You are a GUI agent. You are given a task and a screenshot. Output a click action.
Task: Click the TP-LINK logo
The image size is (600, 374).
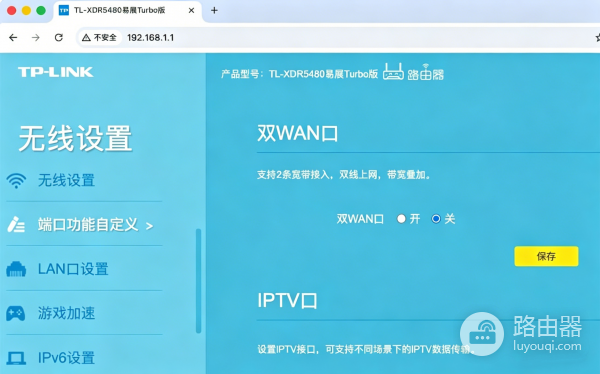(55, 72)
